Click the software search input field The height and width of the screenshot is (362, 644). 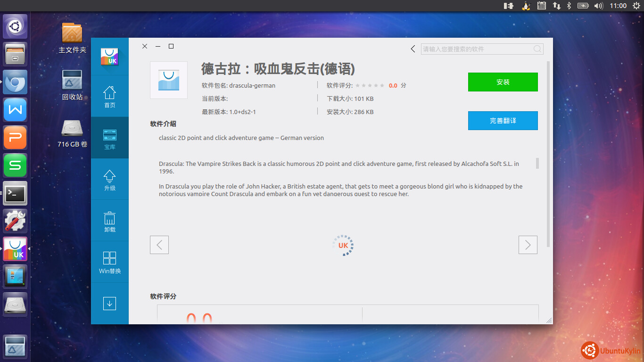[476, 49]
